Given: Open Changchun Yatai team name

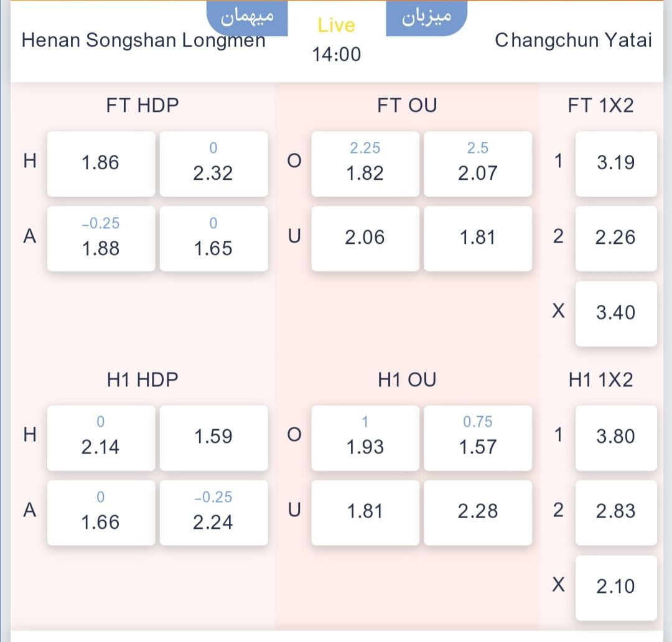Looking at the screenshot, I should pyautogui.click(x=573, y=40).
